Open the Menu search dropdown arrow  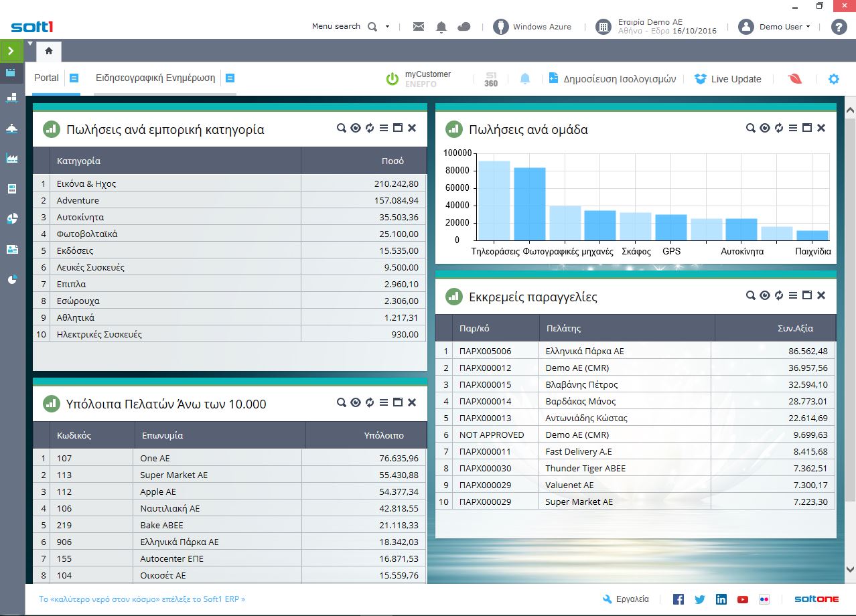(387, 27)
